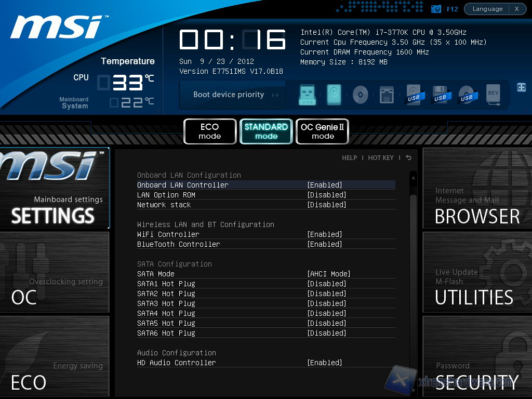Click the F12 screenshot camera icon

tap(436, 9)
